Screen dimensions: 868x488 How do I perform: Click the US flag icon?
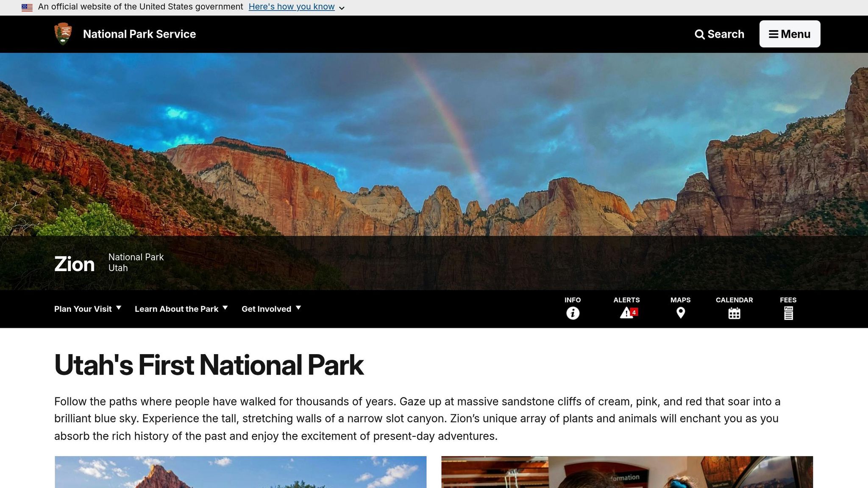(x=27, y=7)
